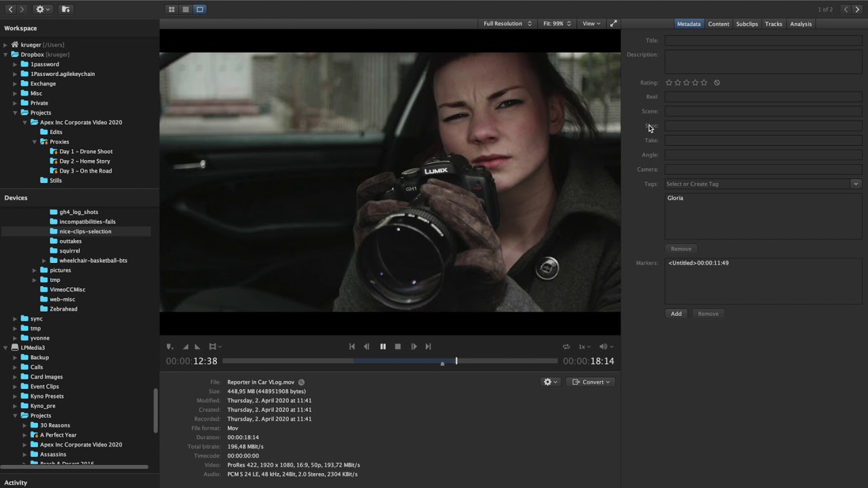
Task: Click the add marker icon
Action: (170, 346)
